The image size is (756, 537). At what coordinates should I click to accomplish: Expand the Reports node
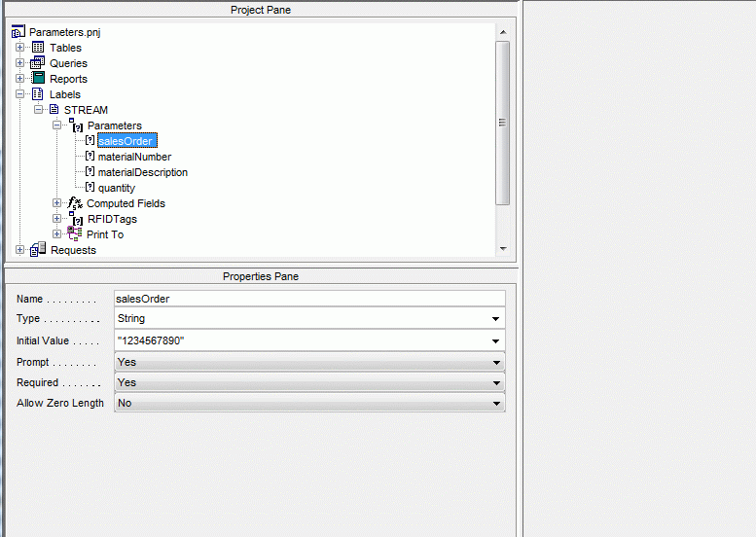click(x=19, y=78)
